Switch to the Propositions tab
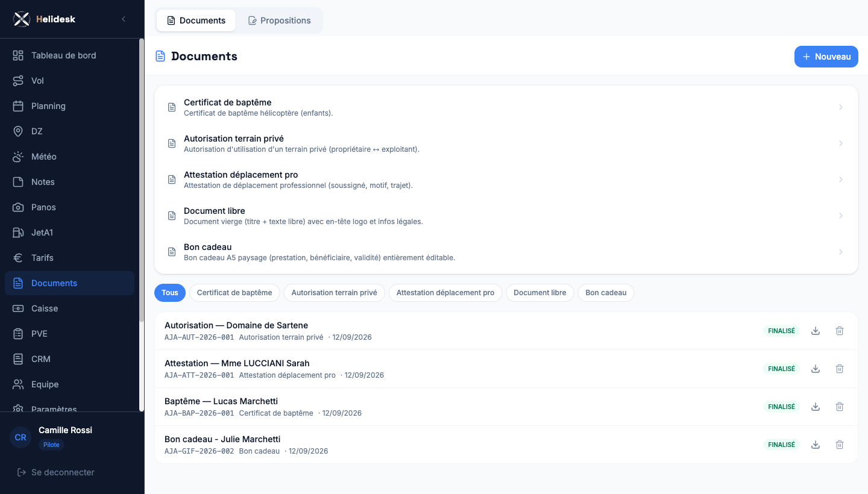Image resolution: width=868 pixels, height=494 pixels. pyautogui.click(x=279, y=20)
